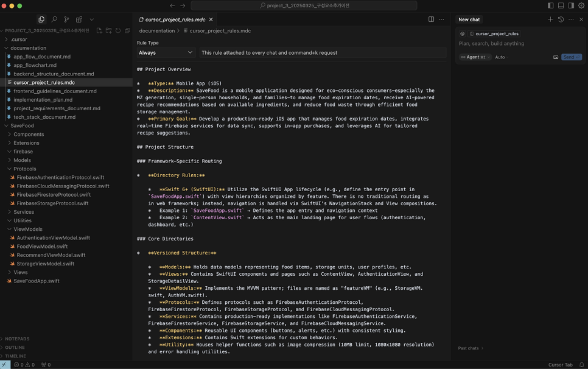Click the New File icon in the explorer header
This screenshot has height=369, width=588.
pos(99,30)
